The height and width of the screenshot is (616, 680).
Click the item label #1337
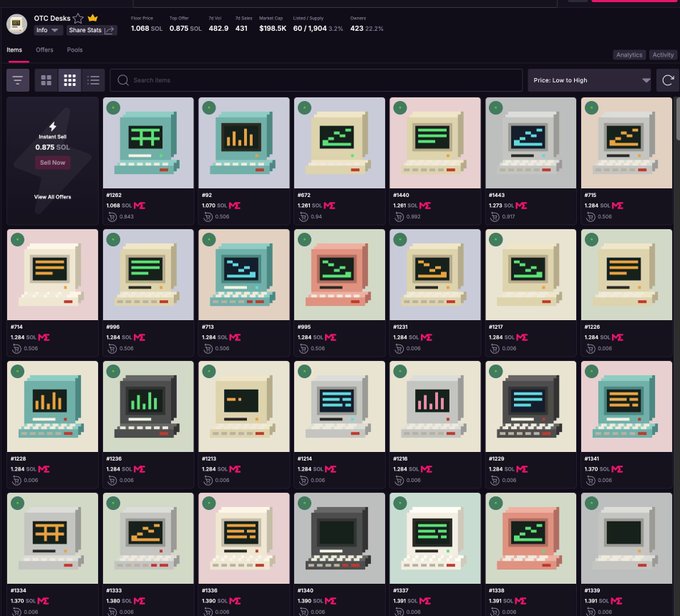click(x=401, y=590)
